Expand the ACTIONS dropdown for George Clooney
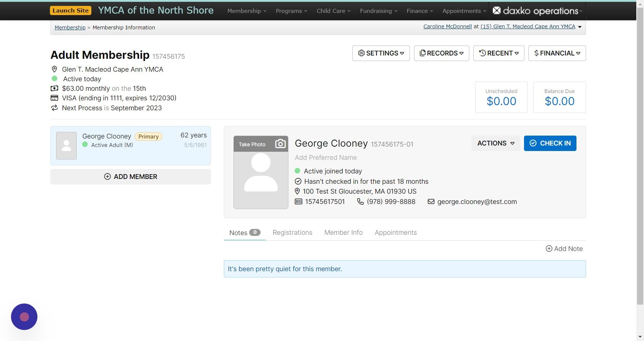The height and width of the screenshot is (341, 644). 496,143
